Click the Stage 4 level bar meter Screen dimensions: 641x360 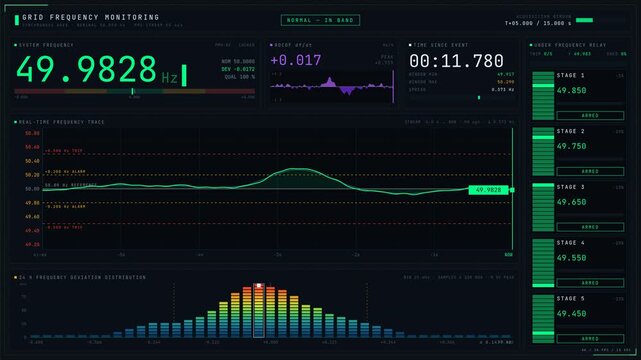pyautogui.click(x=543, y=263)
